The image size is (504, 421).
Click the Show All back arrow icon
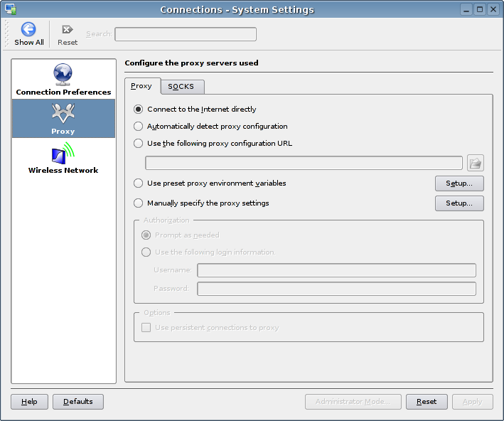[x=28, y=29]
